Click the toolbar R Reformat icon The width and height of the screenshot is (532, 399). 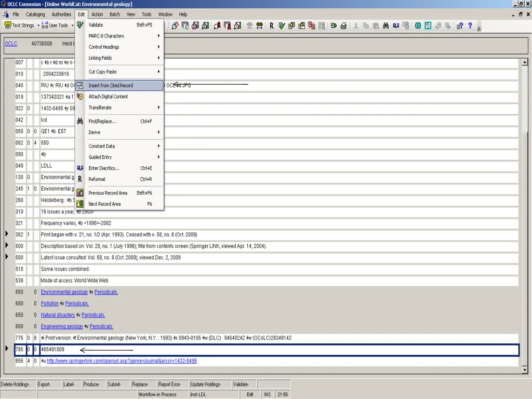pos(271,25)
